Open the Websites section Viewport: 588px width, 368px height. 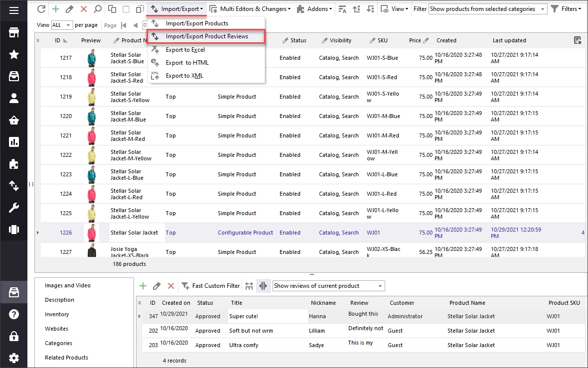(56, 329)
